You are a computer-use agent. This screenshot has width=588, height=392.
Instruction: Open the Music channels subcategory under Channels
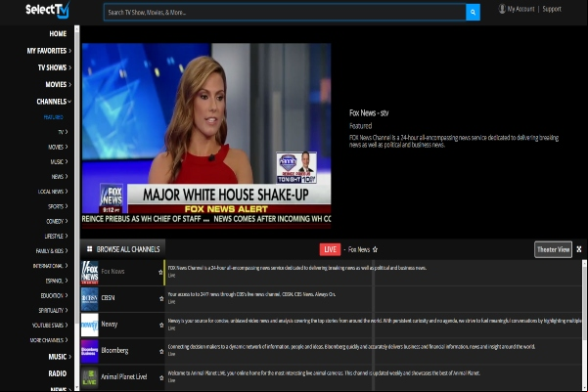click(x=60, y=162)
